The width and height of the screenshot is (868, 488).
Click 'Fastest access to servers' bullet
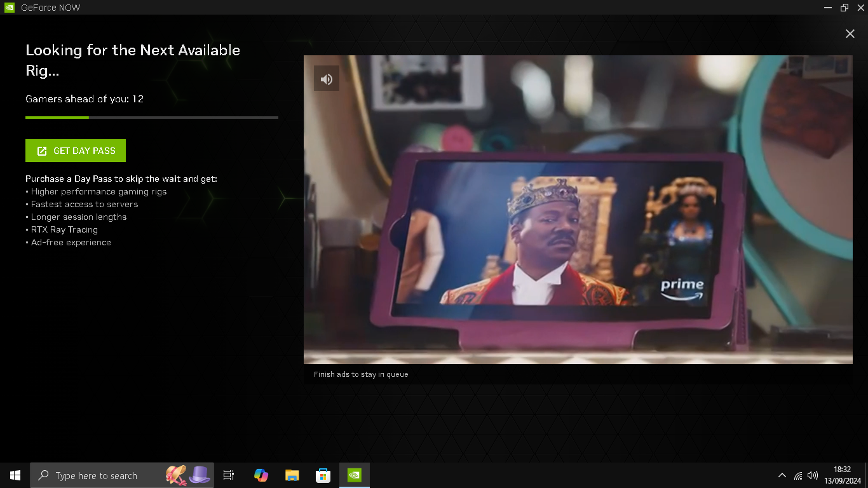[82, 204]
